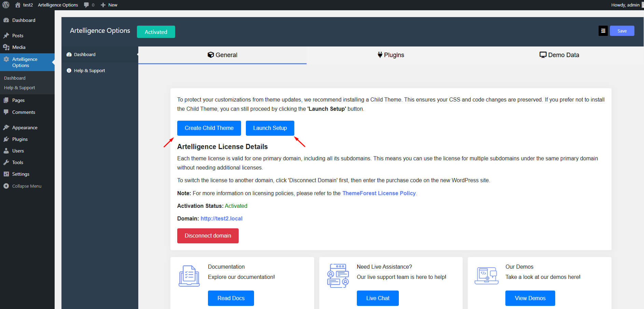644x309 pixels.
Task: Select the General tab
Action: pyautogui.click(x=222, y=55)
